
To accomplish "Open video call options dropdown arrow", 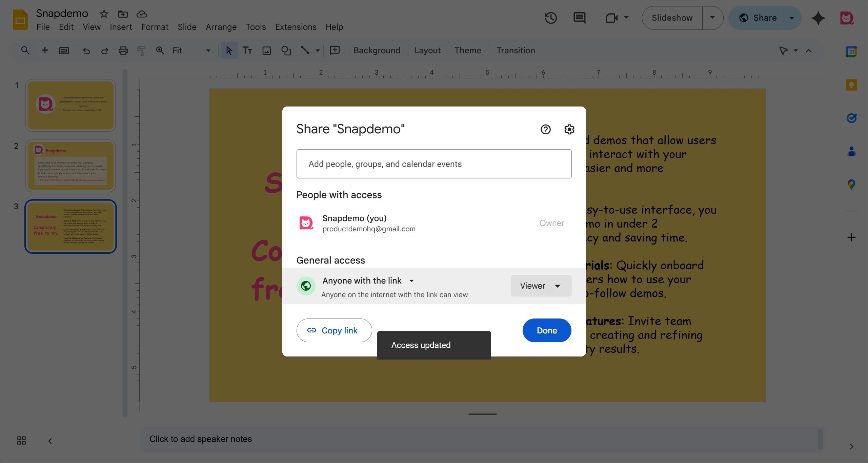I will [626, 18].
